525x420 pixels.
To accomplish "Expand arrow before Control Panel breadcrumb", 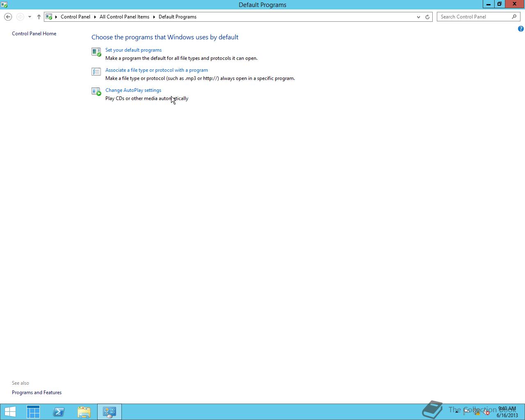I will click(56, 17).
